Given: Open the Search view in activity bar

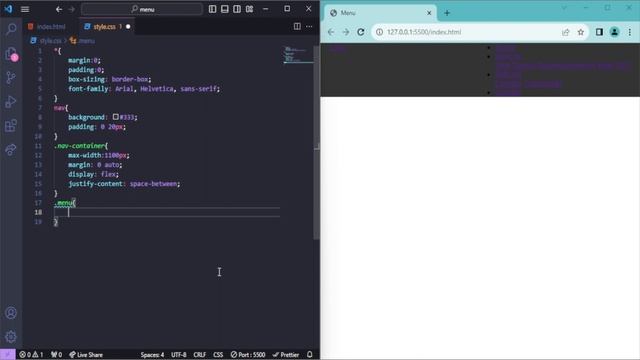Looking at the screenshot, I should coord(11,29).
